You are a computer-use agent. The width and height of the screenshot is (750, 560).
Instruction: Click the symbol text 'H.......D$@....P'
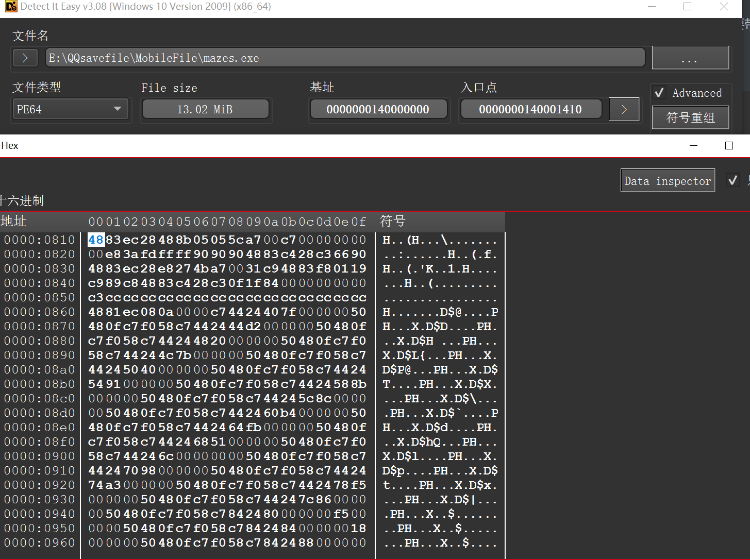(x=440, y=312)
